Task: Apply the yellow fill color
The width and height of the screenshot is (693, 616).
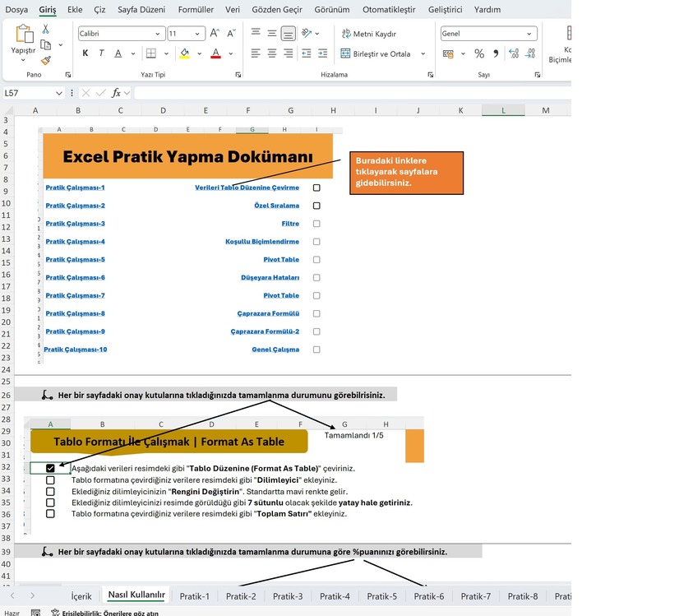Action: coord(185,53)
